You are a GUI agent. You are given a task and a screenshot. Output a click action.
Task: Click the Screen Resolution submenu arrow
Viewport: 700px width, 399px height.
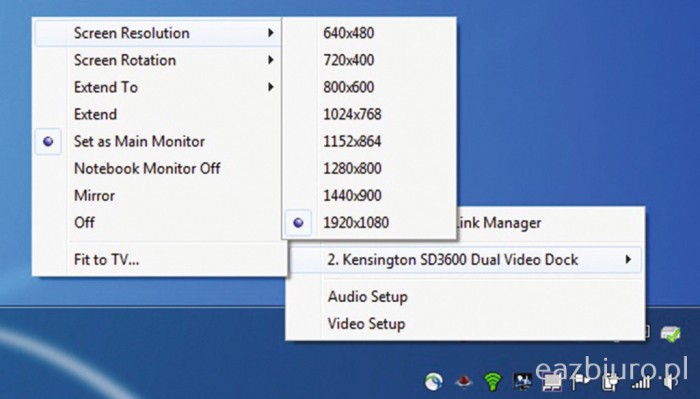pos(271,33)
